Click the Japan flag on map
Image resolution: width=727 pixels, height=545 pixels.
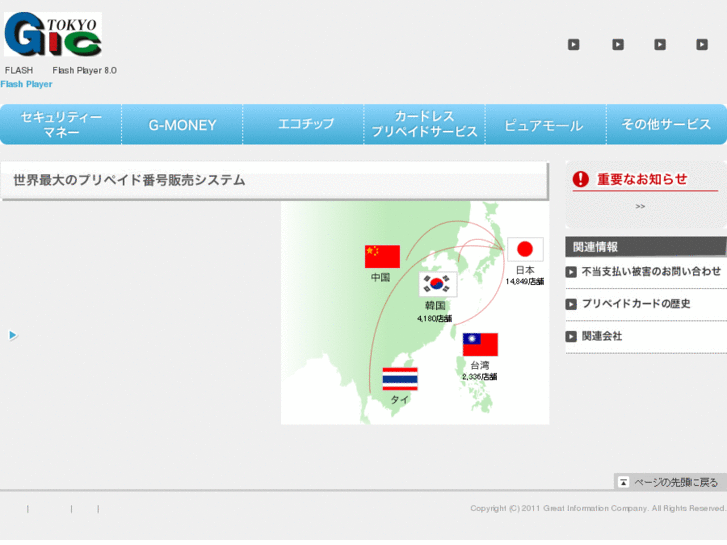point(525,249)
